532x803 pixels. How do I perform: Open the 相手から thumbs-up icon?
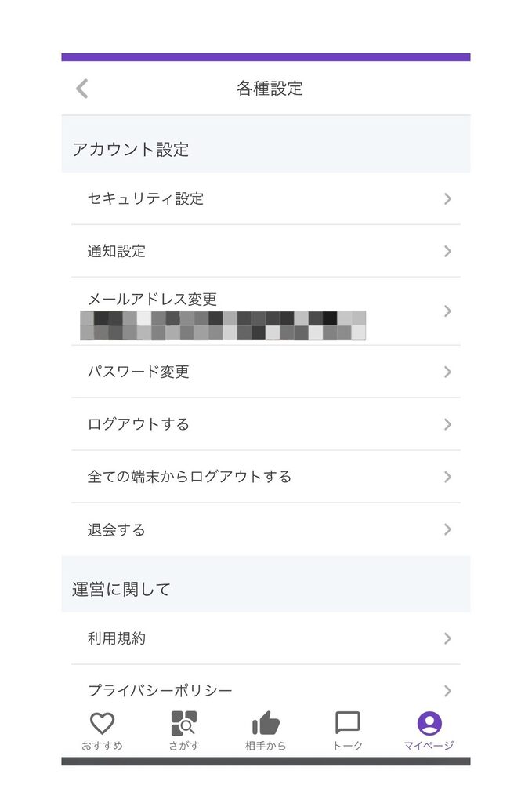pos(266,723)
